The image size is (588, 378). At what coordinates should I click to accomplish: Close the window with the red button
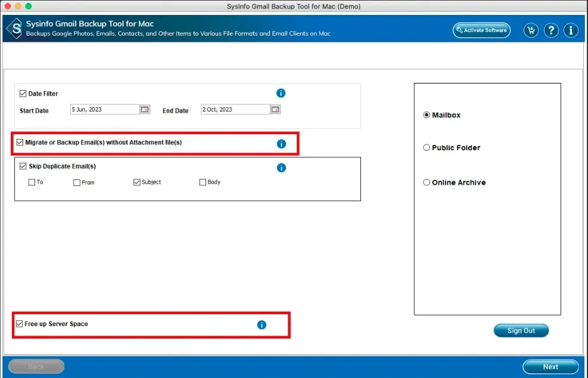(x=8, y=6)
